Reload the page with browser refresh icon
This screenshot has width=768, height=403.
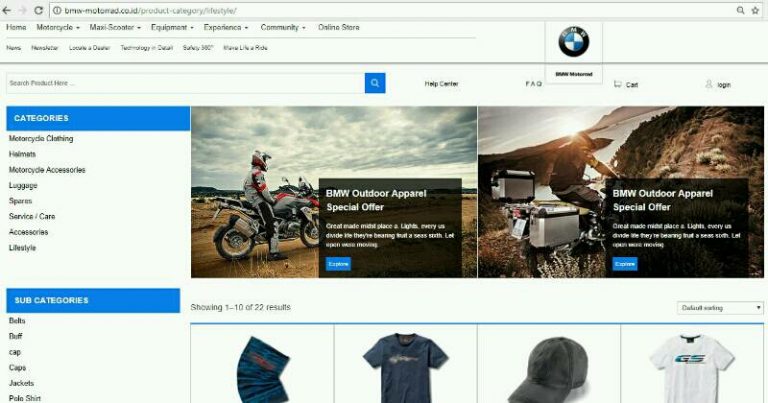click(38, 10)
